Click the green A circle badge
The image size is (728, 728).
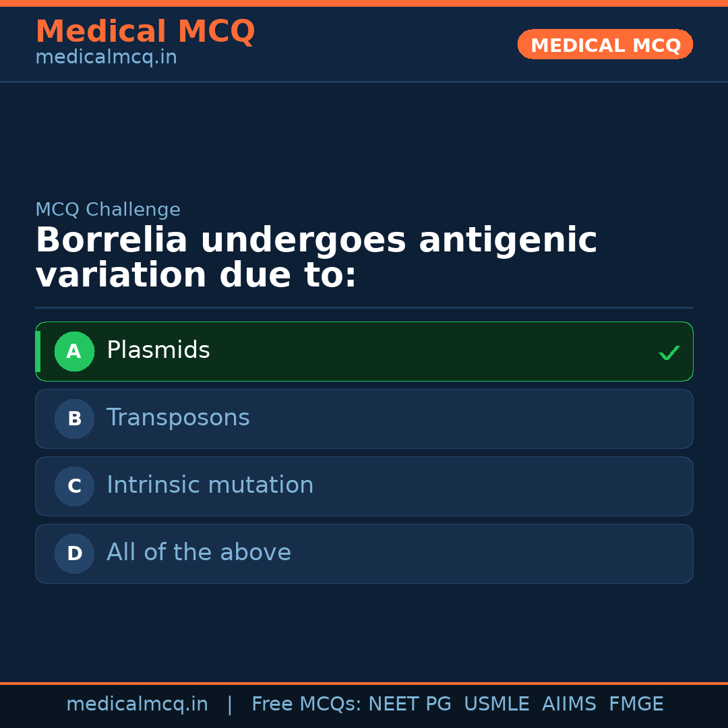coord(74,351)
